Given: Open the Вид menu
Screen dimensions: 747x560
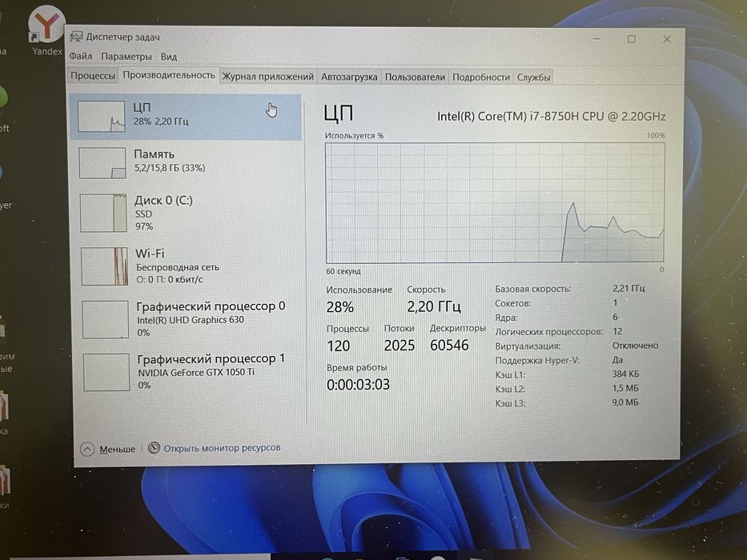Looking at the screenshot, I should pyautogui.click(x=169, y=57).
